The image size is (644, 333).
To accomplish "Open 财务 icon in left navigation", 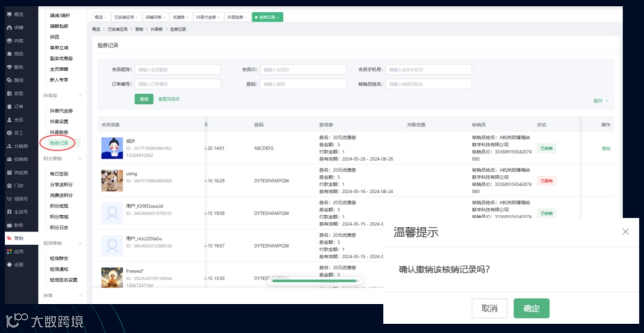I will (x=10, y=225).
